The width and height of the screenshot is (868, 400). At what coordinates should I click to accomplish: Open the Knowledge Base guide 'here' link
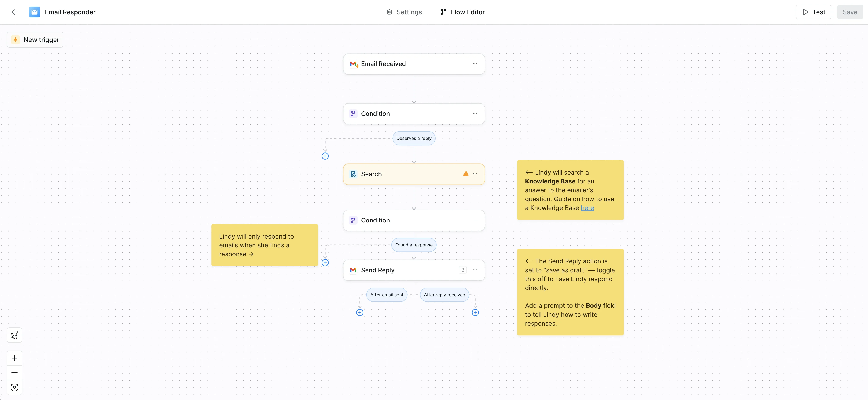pyautogui.click(x=587, y=208)
